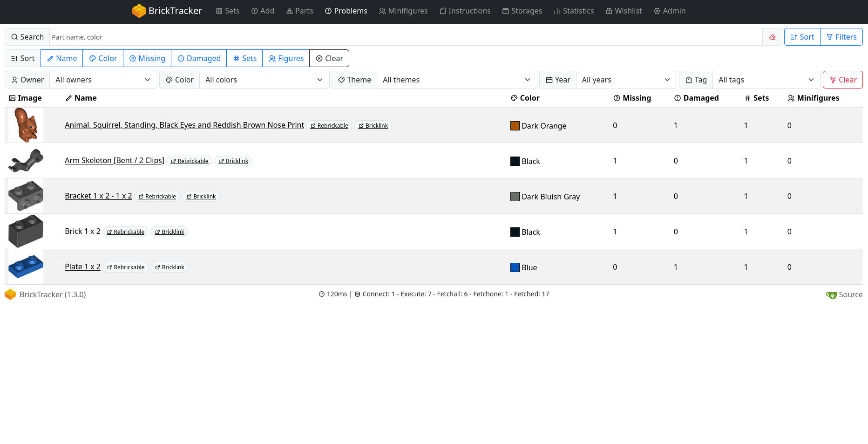Expand the All themes dropdown
The image size is (868, 444).
pos(456,80)
